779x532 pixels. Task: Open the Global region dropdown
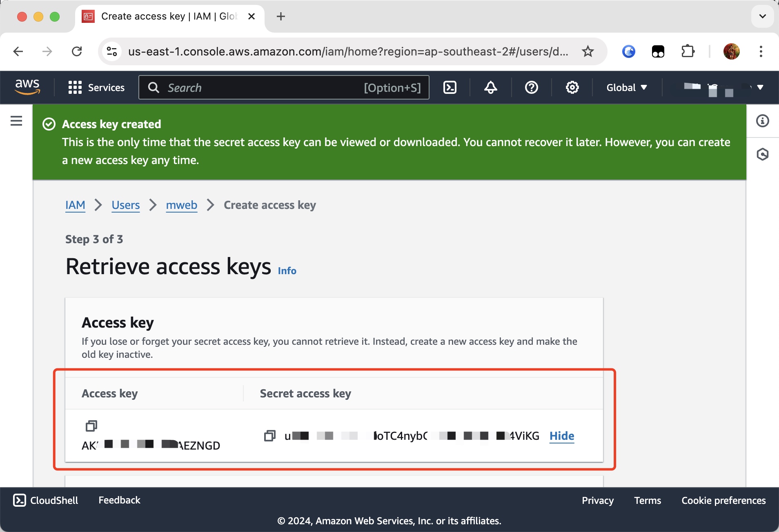click(x=626, y=87)
